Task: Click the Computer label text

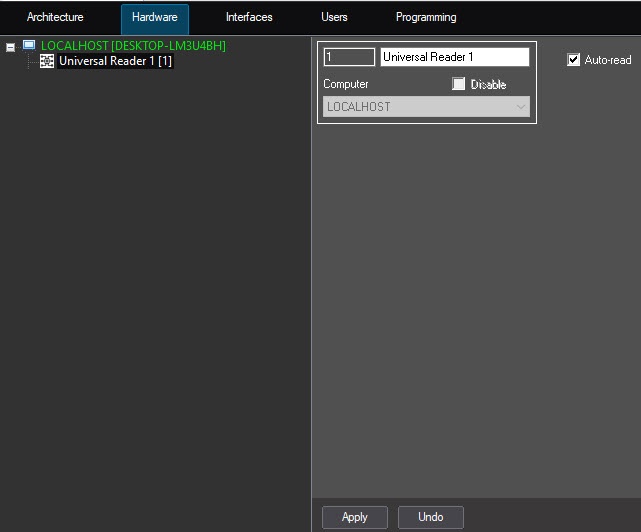Action: pos(346,84)
